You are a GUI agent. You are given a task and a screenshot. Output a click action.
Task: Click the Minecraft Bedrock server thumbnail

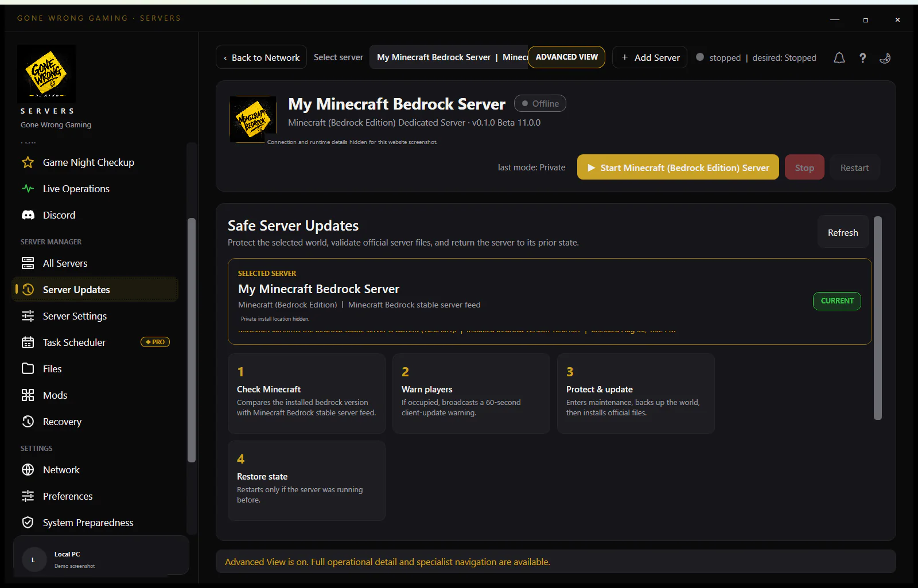(253, 119)
